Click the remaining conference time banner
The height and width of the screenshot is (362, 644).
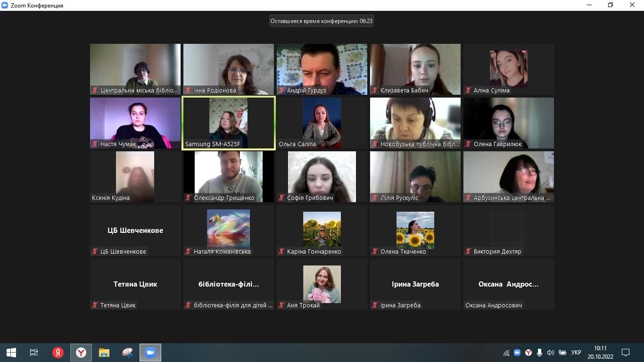322,21
